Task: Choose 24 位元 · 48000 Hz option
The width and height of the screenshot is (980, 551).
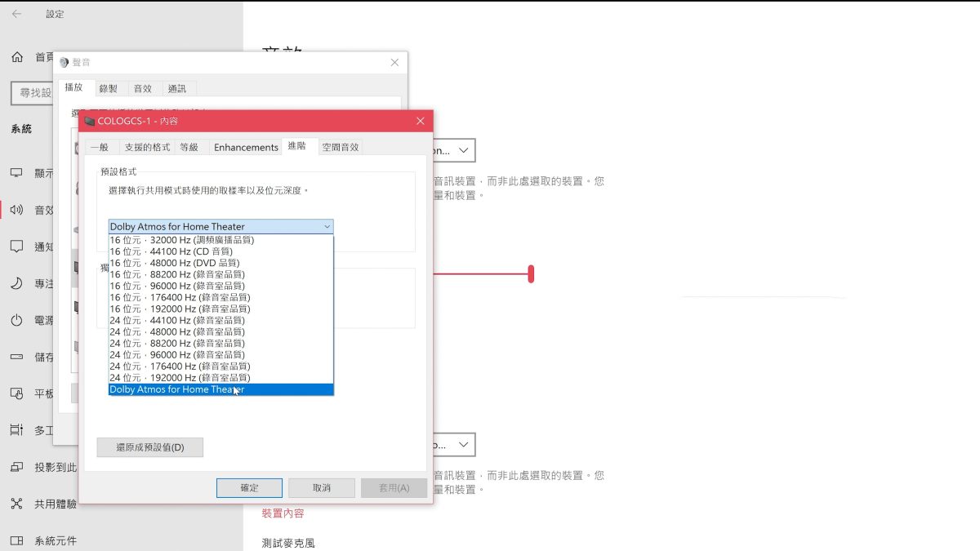Action: (220, 331)
